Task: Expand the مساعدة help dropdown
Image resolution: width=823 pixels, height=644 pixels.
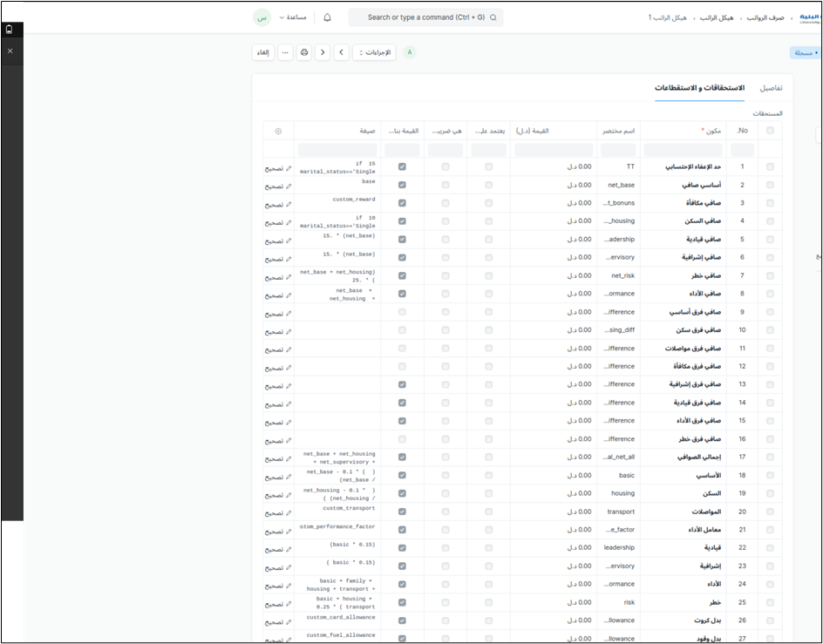Action: [293, 17]
